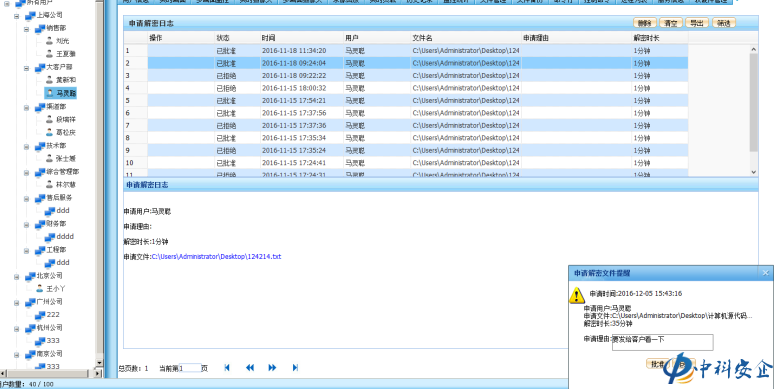Collapse the 大客户部 node
The image size is (778, 391).
point(26,68)
